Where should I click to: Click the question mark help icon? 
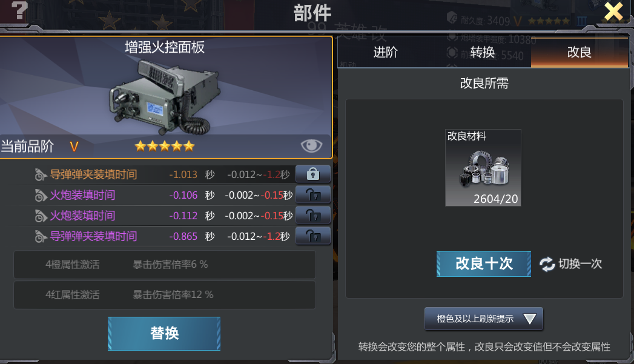click(x=19, y=10)
